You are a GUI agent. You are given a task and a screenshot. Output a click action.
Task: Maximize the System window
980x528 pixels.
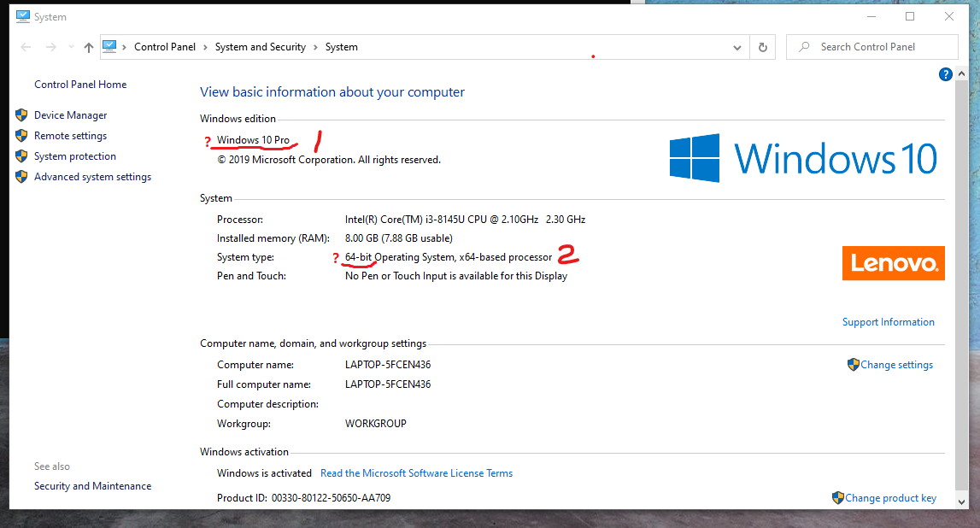910,17
